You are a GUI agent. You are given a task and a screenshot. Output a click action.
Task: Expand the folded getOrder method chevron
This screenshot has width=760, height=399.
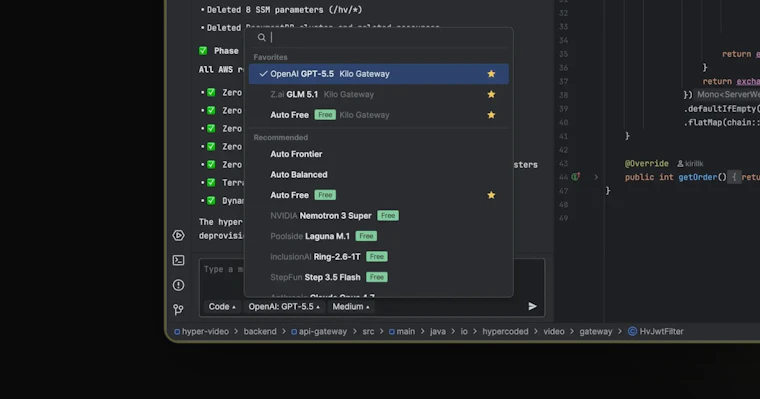pyautogui.click(x=596, y=177)
